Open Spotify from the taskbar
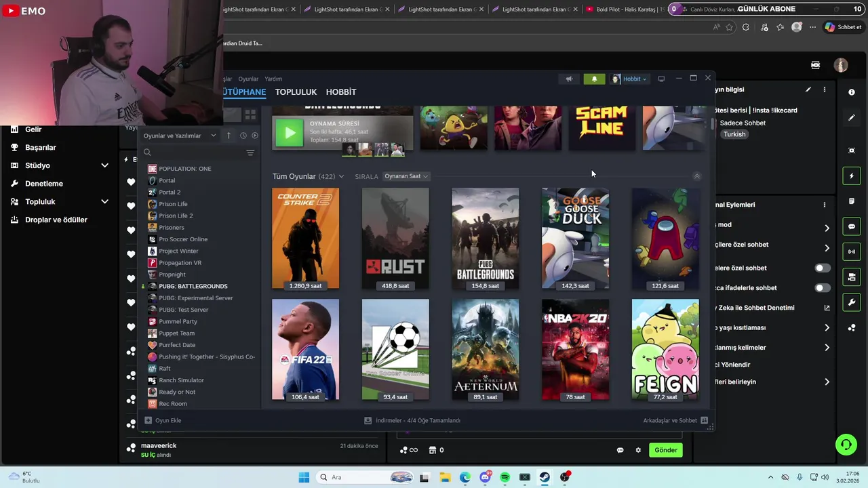 505,477
